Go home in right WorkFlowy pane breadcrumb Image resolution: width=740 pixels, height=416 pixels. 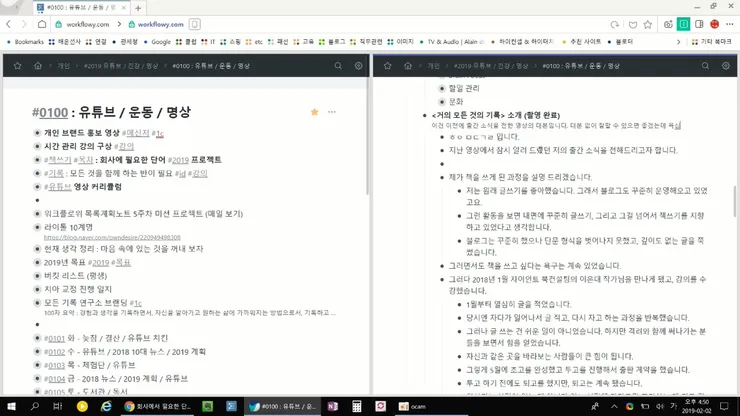coord(408,66)
